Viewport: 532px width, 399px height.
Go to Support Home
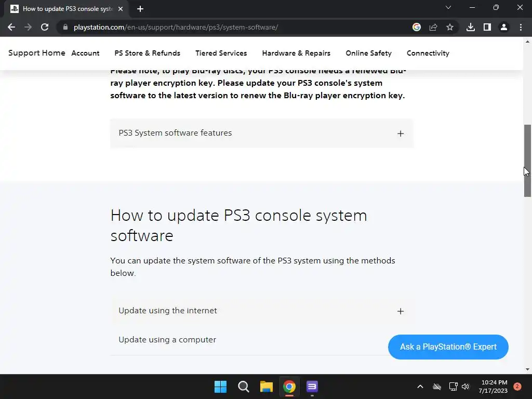(x=37, y=53)
